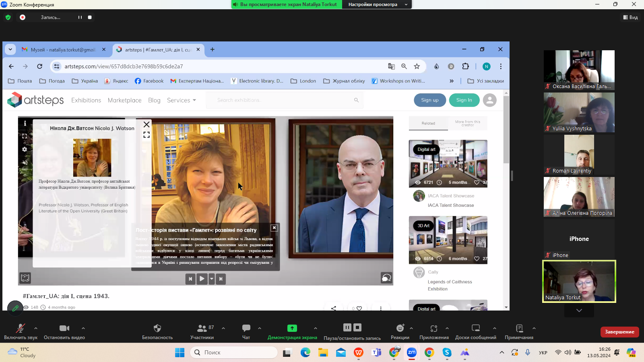Viewport: 644px width, 362px height.
Task: Expand the guided tour playback options arrow
Action: 212,279
